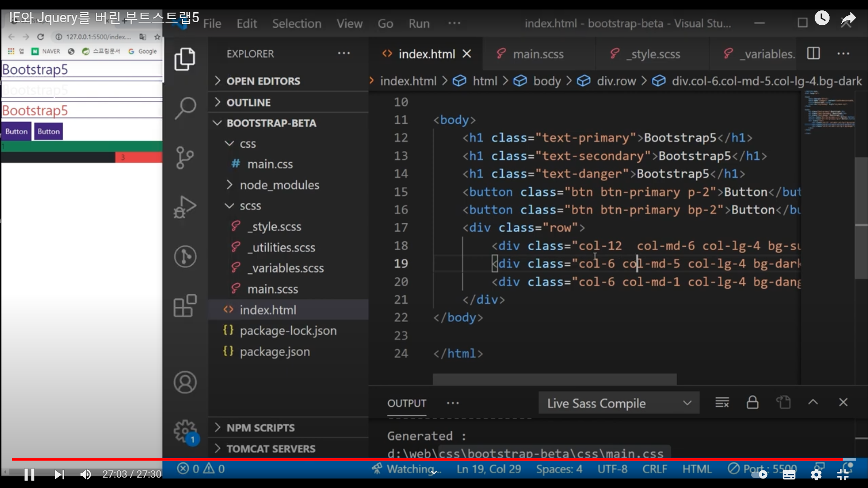Click Split Editor Right icon
The height and width of the screenshot is (488, 868).
coord(813,54)
